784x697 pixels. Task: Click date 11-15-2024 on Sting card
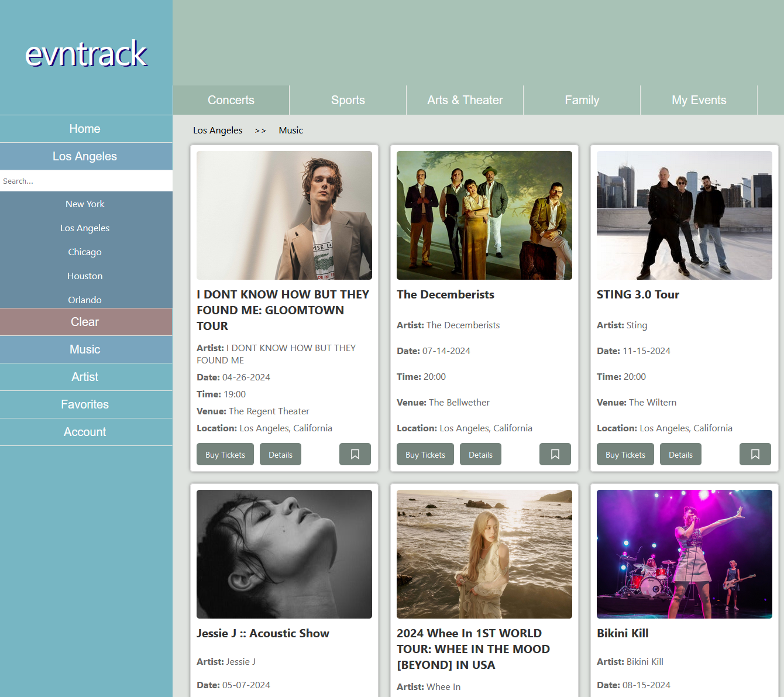tap(647, 351)
